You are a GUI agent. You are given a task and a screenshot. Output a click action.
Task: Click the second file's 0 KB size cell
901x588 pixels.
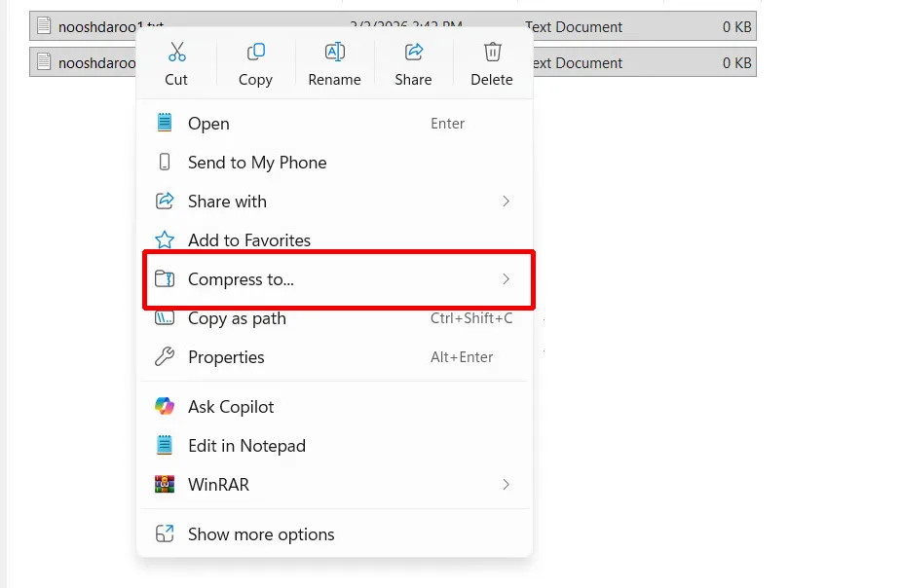[736, 63]
